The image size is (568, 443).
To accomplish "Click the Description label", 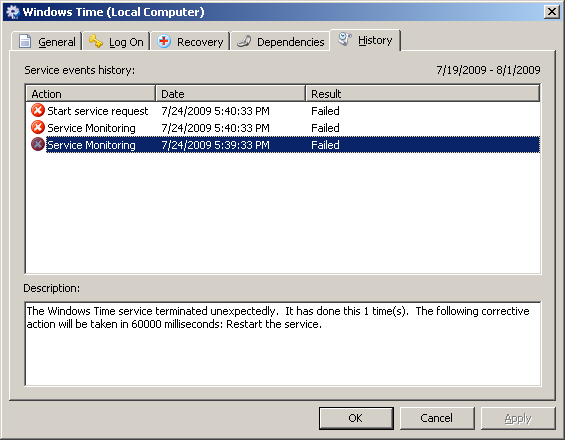I will (x=51, y=288).
